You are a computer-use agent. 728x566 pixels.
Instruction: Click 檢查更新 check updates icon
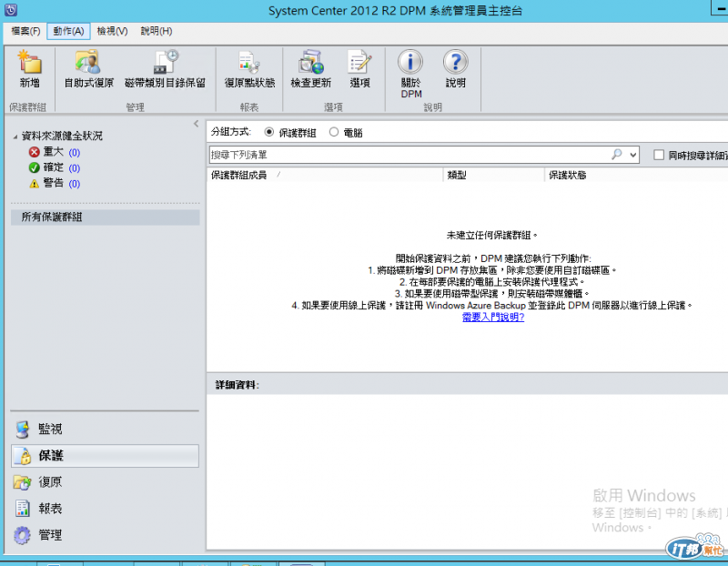click(310, 62)
